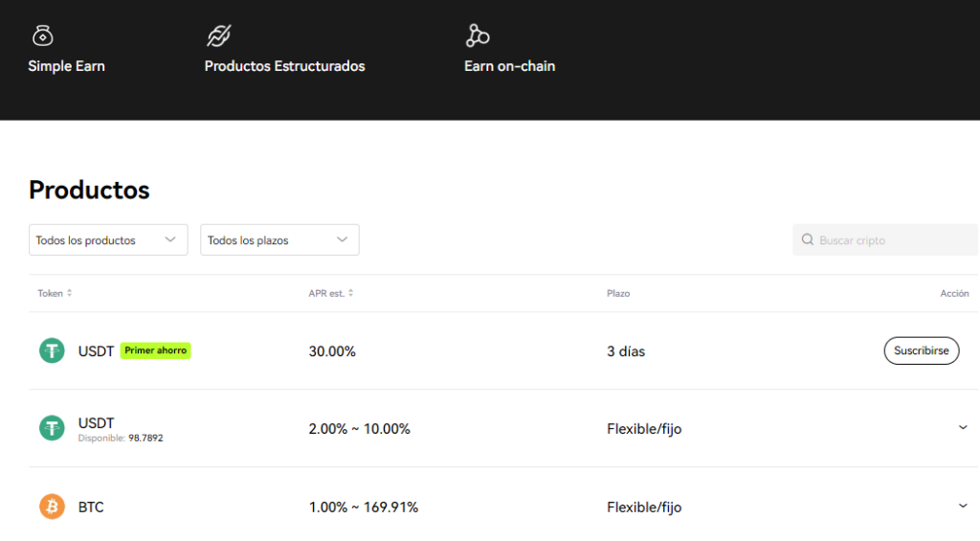Image resolution: width=980 pixels, height=541 pixels.
Task: Open the Simple Earn tab label
Action: click(66, 66)
